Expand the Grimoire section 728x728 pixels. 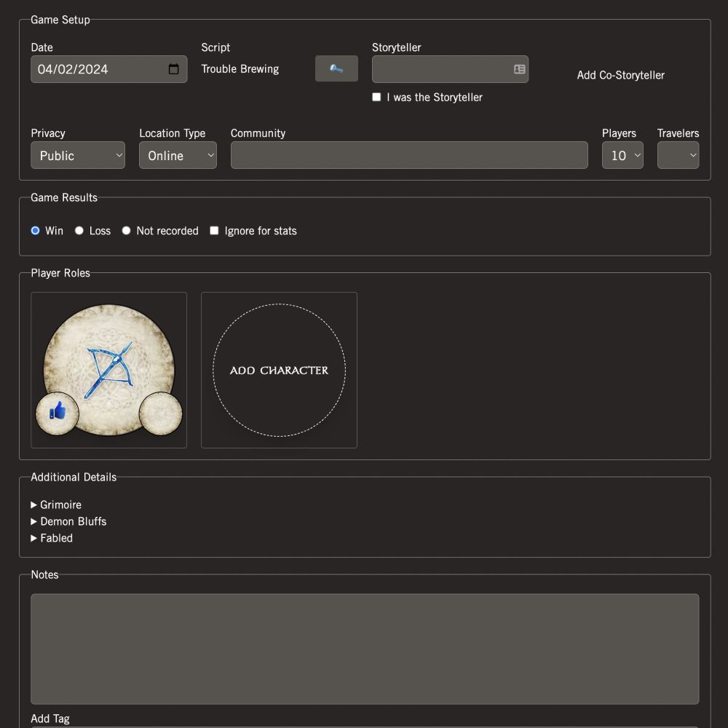pos(56,505)
